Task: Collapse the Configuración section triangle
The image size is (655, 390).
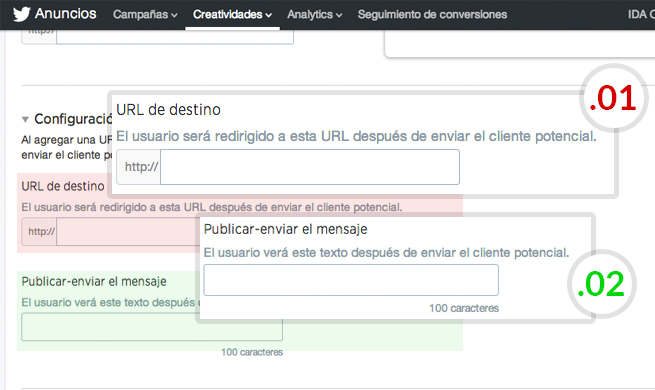Action: click(x=25, y=120)
